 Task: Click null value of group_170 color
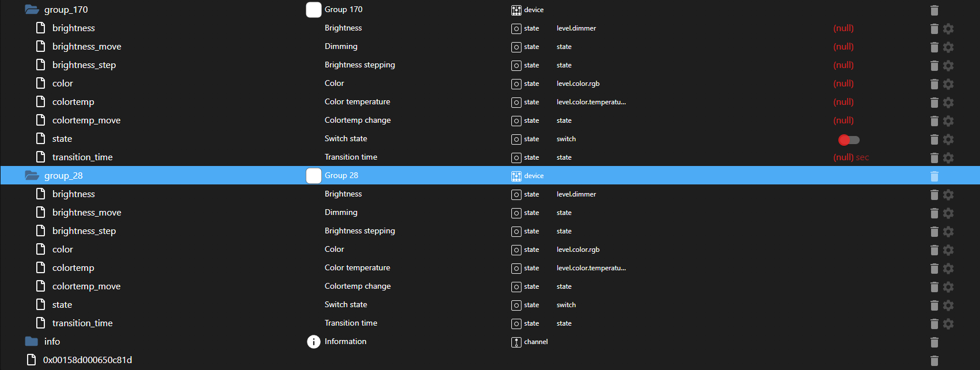[x=844, y=84]
